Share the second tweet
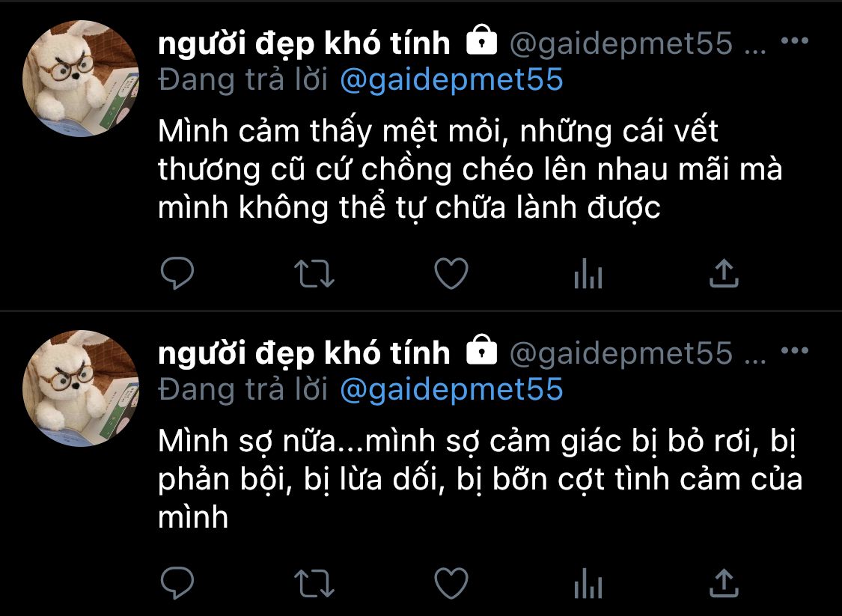This screenshot has height=616, width=842. coord(724,583)
